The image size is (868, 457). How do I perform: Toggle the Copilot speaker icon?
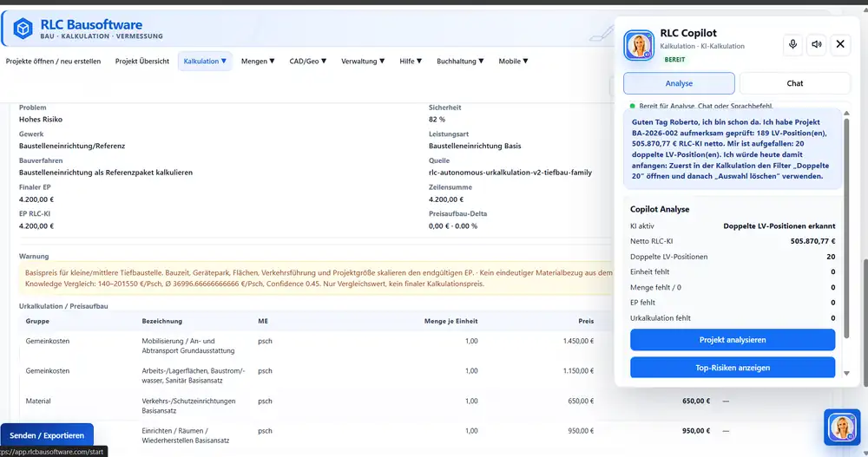coord(817,44)
